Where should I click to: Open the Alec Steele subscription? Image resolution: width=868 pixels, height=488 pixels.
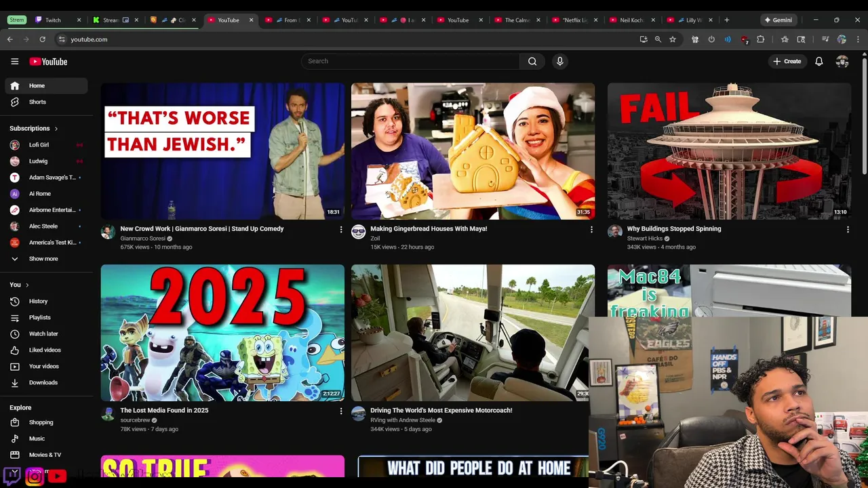[x=46, y=226]
